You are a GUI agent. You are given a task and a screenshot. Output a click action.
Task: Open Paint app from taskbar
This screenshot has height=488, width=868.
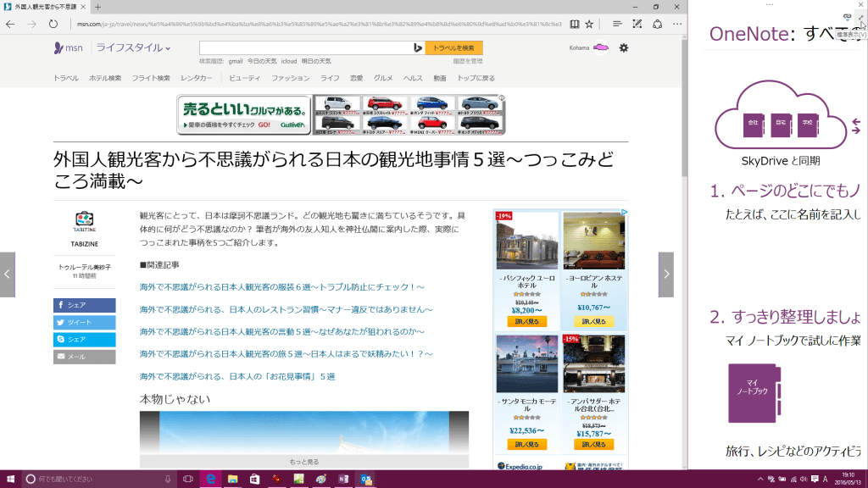[x=321, y=480]
